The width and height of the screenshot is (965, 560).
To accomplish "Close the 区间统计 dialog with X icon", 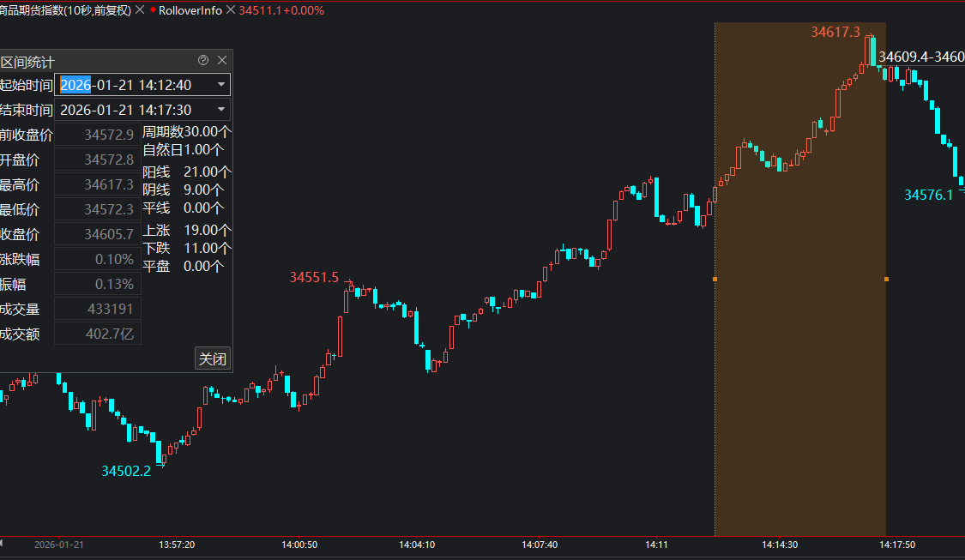I will coord(222,61).
